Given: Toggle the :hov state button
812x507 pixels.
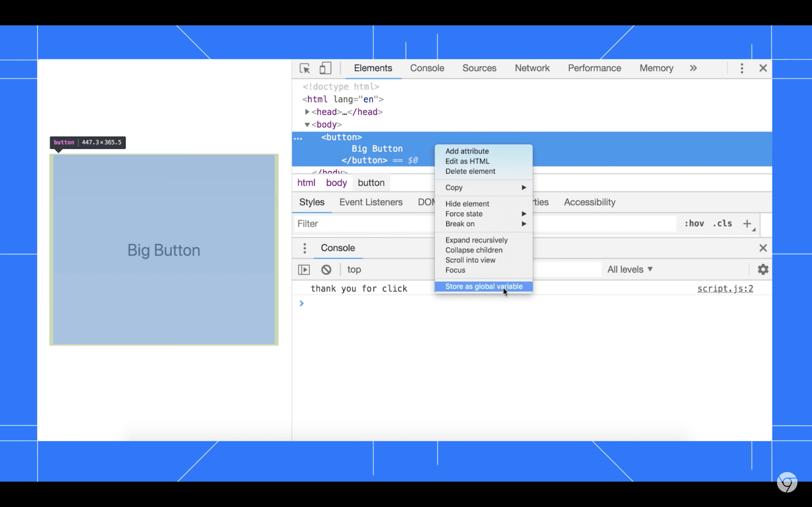Looking at the screenshot, I should tap(693, 223).
